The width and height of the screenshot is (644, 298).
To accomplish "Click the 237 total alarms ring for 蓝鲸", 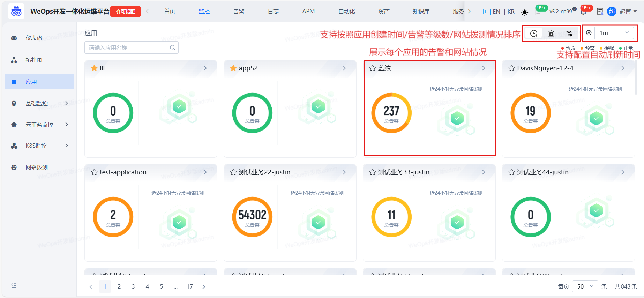I will 391,113.
